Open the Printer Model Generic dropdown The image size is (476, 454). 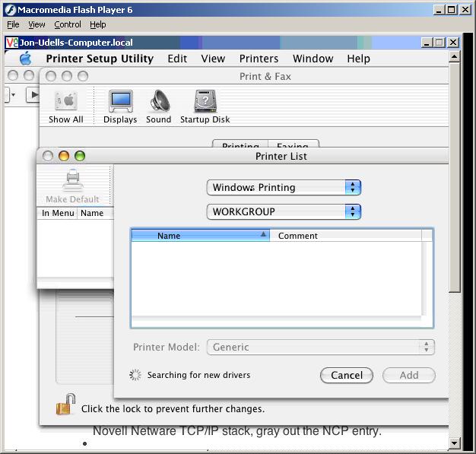click(321, 347)
